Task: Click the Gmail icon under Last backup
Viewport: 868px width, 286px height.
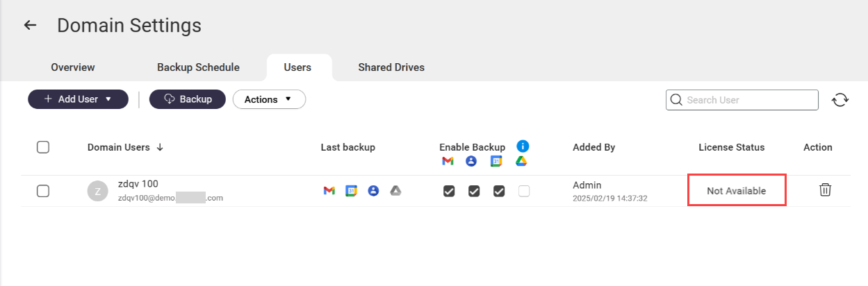Action: pyautogui.click(x=329, y=191)
